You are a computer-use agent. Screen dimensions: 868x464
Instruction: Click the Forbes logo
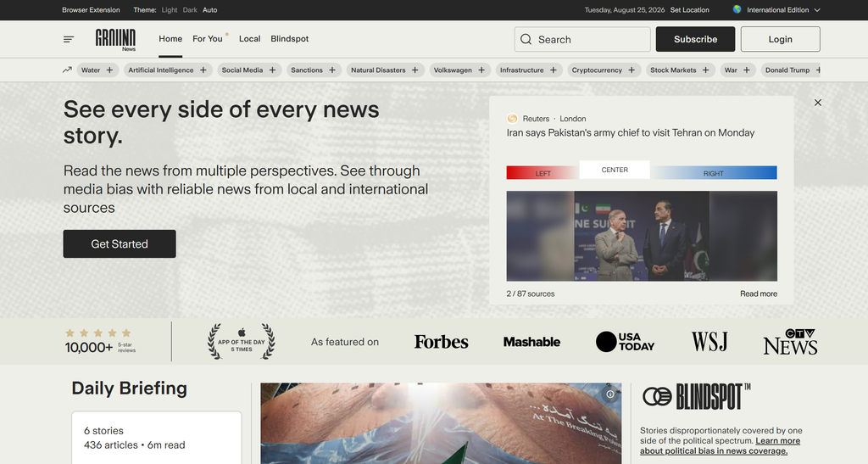(x=441, y=342)
